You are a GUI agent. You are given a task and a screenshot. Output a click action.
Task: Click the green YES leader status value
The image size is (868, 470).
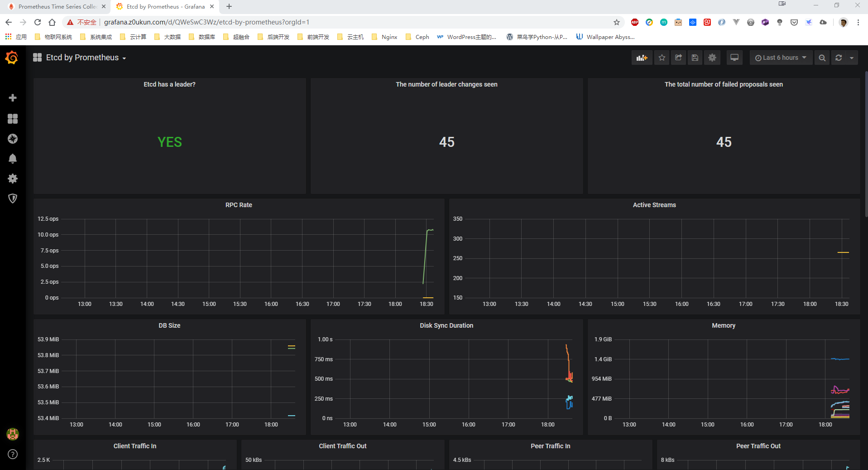(170, 142)
